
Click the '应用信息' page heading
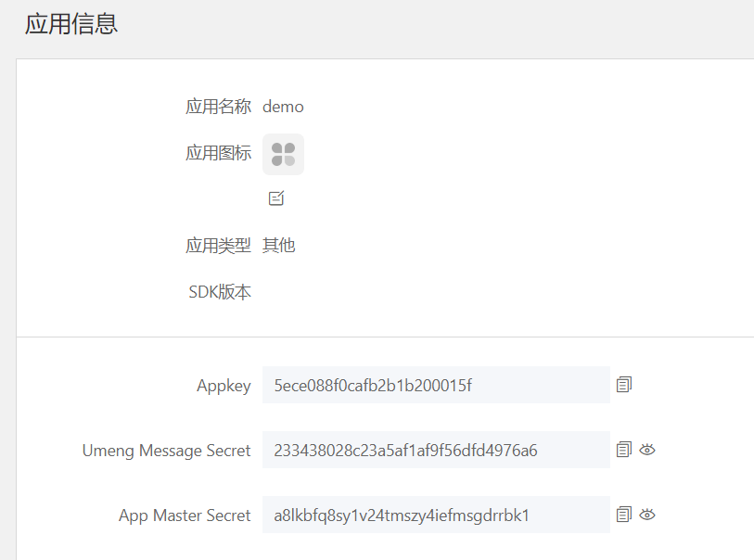point(71,23)
